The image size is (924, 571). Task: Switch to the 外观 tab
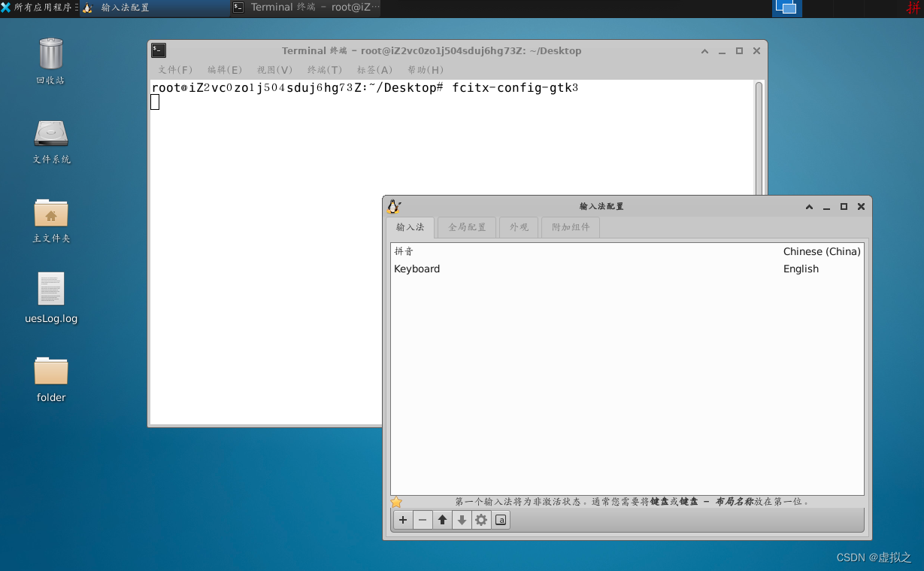coord(519,227)
